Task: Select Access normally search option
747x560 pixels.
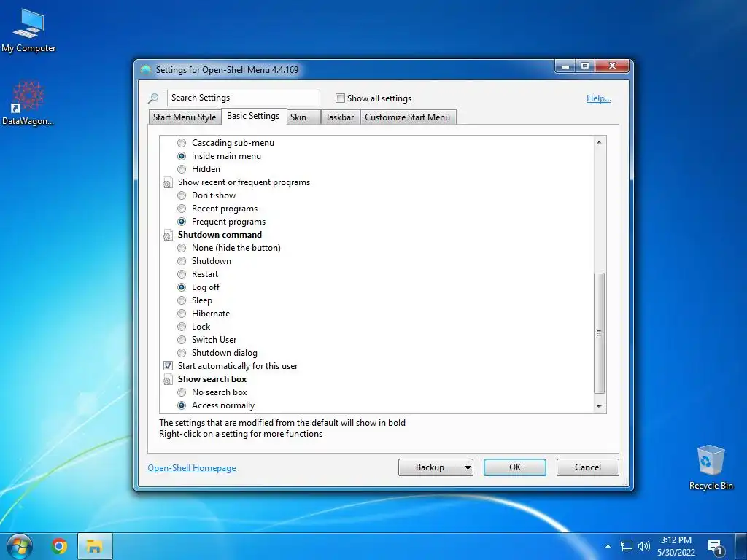Action: (x=182, y=405)
